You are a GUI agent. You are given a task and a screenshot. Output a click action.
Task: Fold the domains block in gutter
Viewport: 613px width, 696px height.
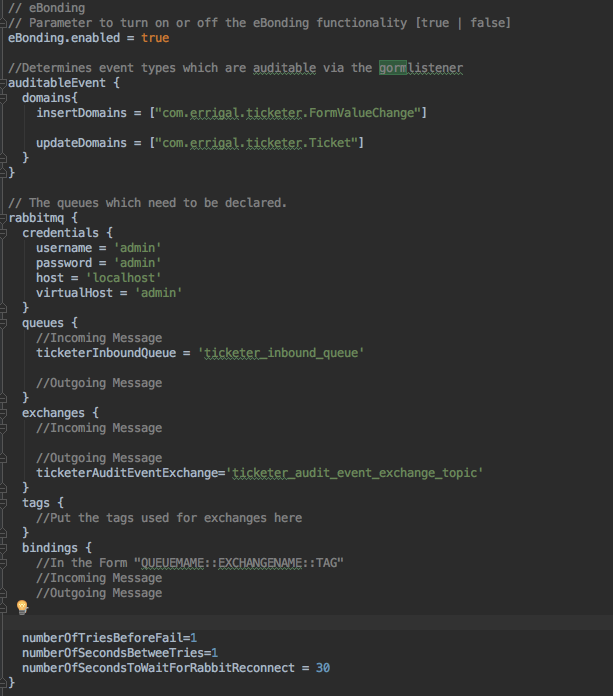pos(4,98)
